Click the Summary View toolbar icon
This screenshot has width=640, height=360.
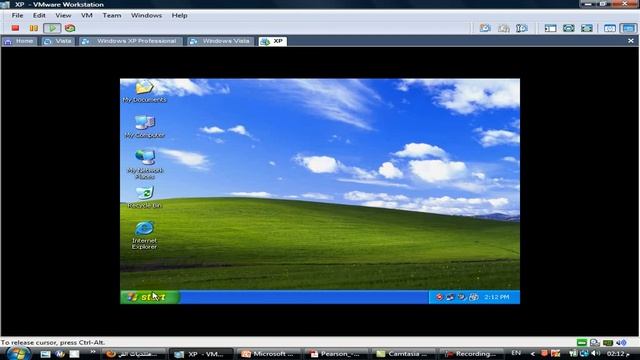pos(610,28)
